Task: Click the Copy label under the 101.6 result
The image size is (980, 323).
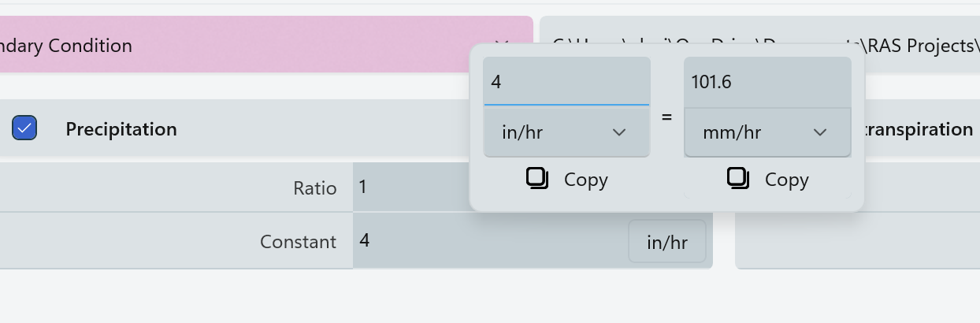Action: [786, 180]
